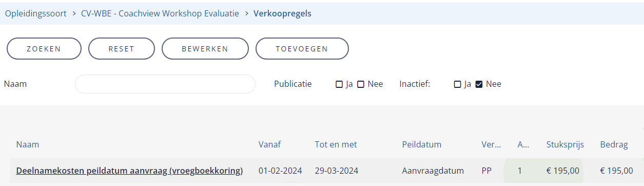Click the Aanvraagdatum cell in the row
644x186 pixels.
point(433,171)
